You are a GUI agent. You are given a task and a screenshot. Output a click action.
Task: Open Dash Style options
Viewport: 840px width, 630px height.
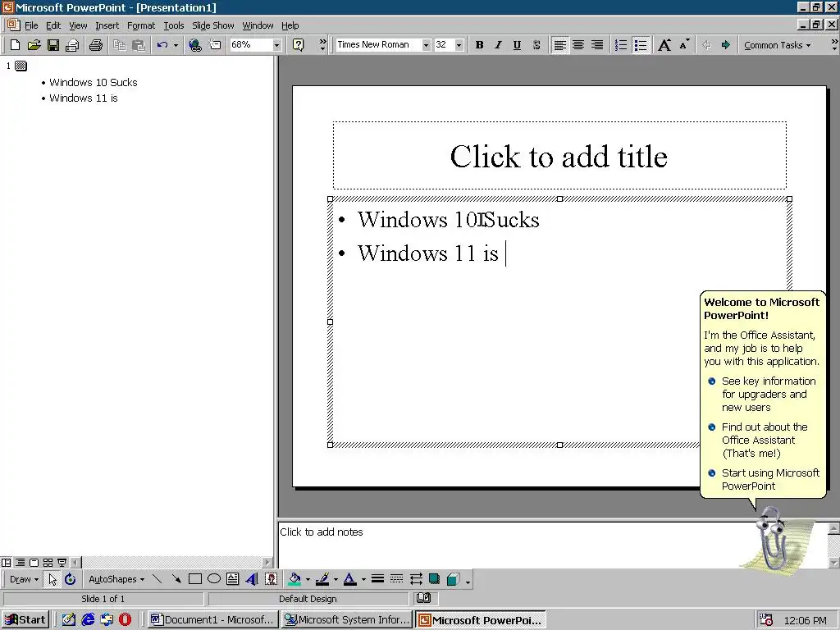(x=396, y=579)
